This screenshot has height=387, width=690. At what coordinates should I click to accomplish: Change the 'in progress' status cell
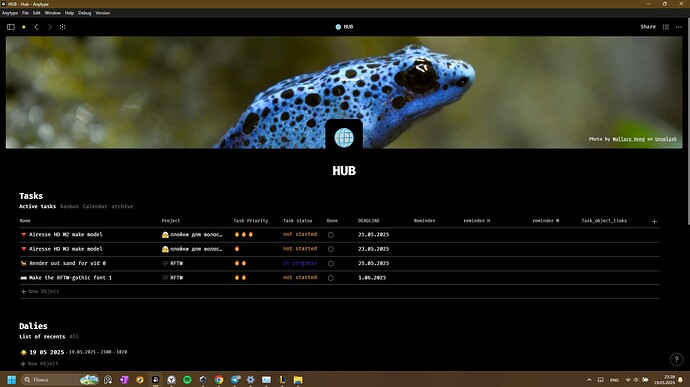pyautogui.click(x=300, y=263)
